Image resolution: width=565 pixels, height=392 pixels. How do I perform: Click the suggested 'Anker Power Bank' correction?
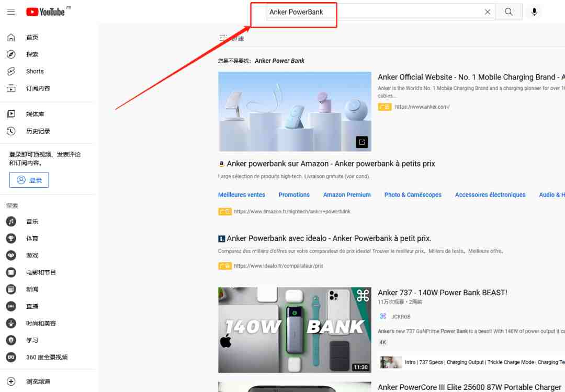279,61
